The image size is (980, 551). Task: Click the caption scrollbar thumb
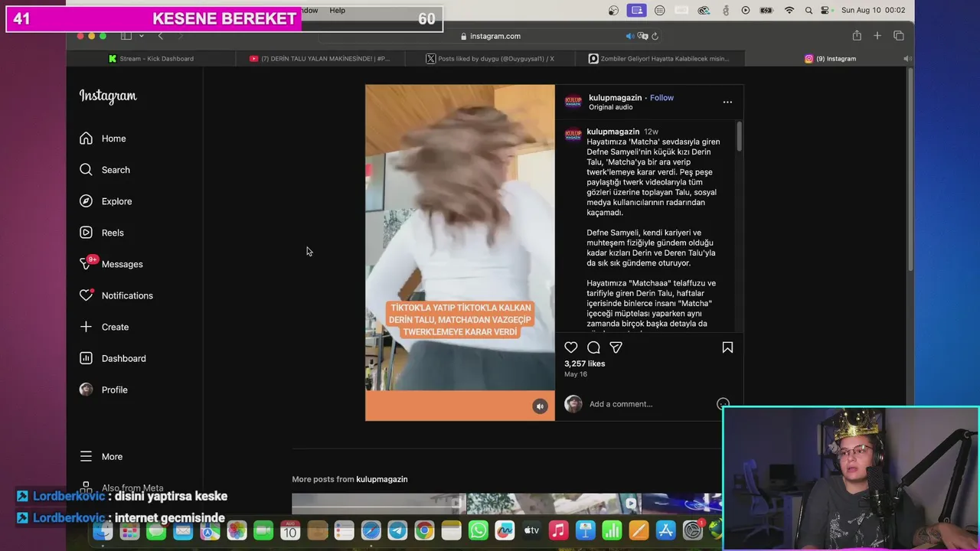(739, 135)
